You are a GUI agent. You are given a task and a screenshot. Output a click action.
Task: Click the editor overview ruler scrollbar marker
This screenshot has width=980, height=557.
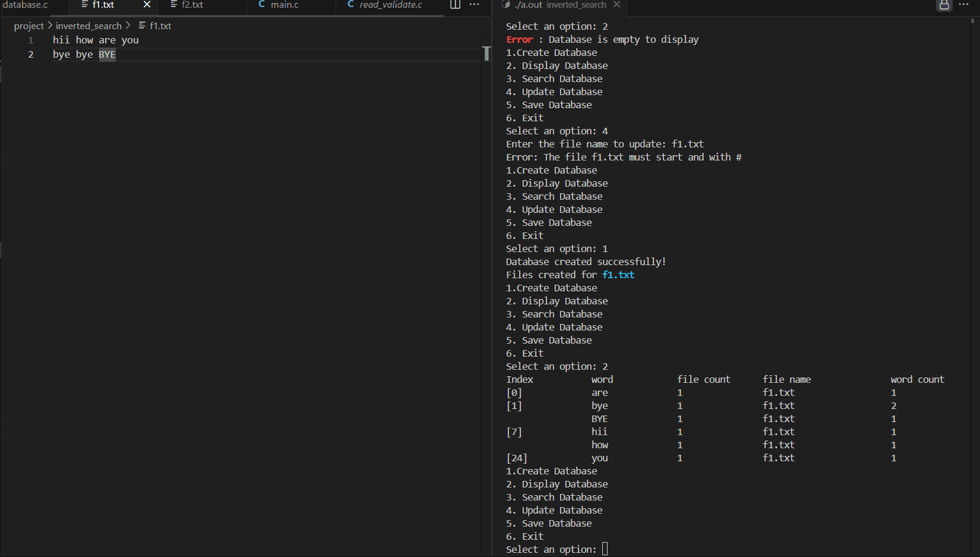tap(486, 54)
